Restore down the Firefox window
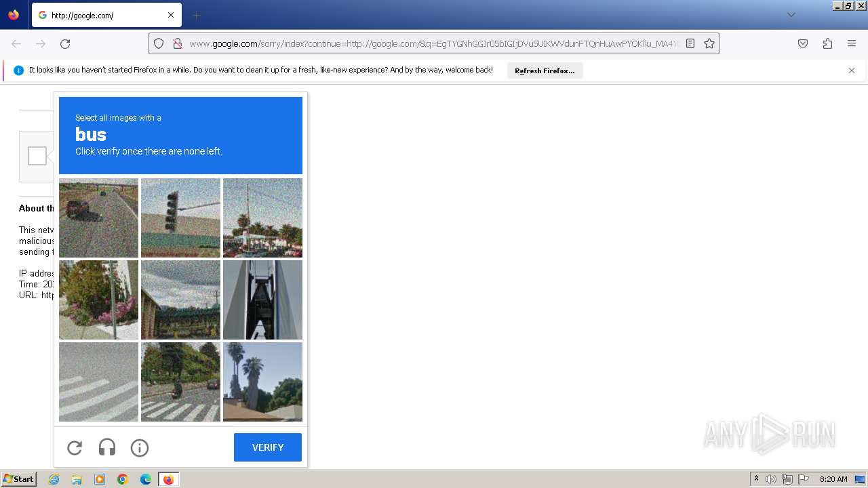 click(848, 5)
